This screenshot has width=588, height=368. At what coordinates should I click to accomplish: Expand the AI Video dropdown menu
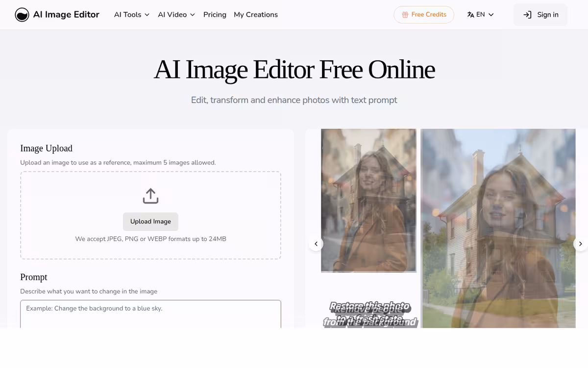coord(176,15)
